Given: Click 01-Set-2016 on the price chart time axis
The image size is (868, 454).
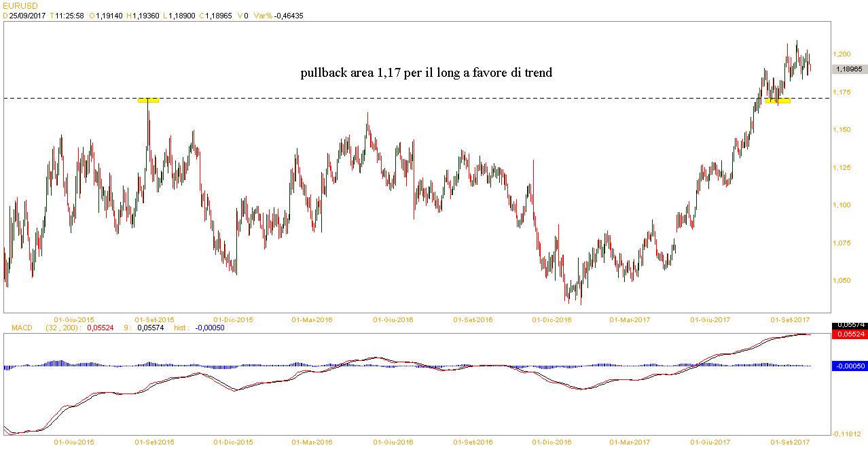Looking at the screenshot, I should (473, 319).
